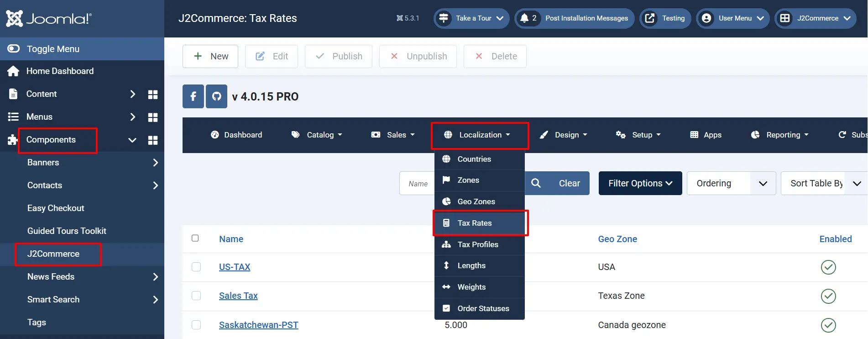Viewport: 868px width, 339px height.
Task: Open Components dashboard grid icon
Action: click(x=153, y=140)
